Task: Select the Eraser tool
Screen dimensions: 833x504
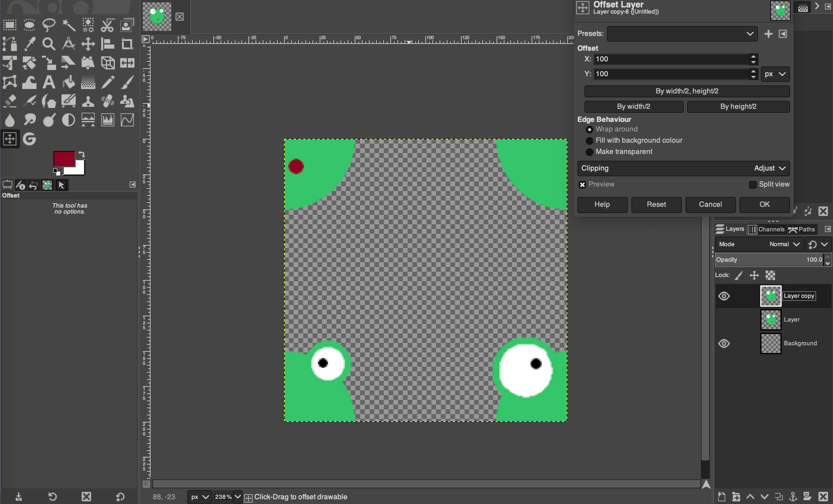Action: click(x=10, y=101)
